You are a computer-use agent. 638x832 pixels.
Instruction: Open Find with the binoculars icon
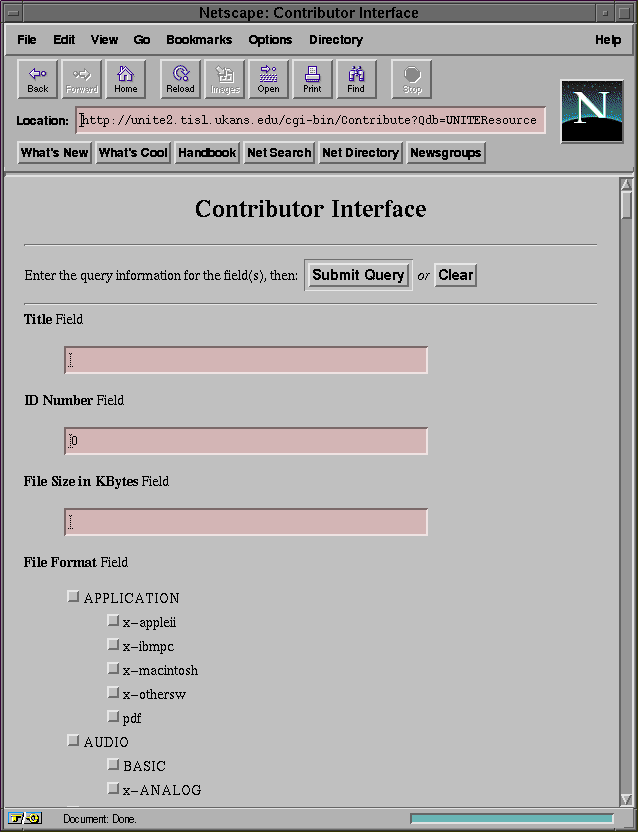click(x=357, y=79)
